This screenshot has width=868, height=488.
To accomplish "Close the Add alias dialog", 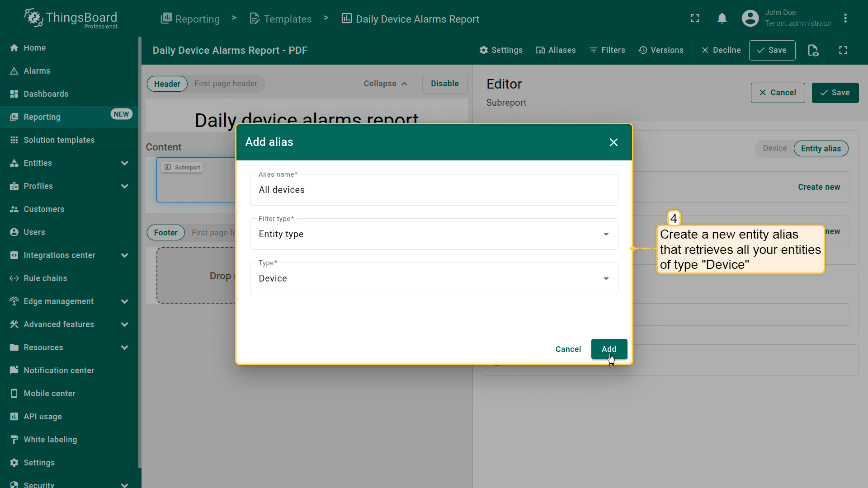I will [613, 142].
